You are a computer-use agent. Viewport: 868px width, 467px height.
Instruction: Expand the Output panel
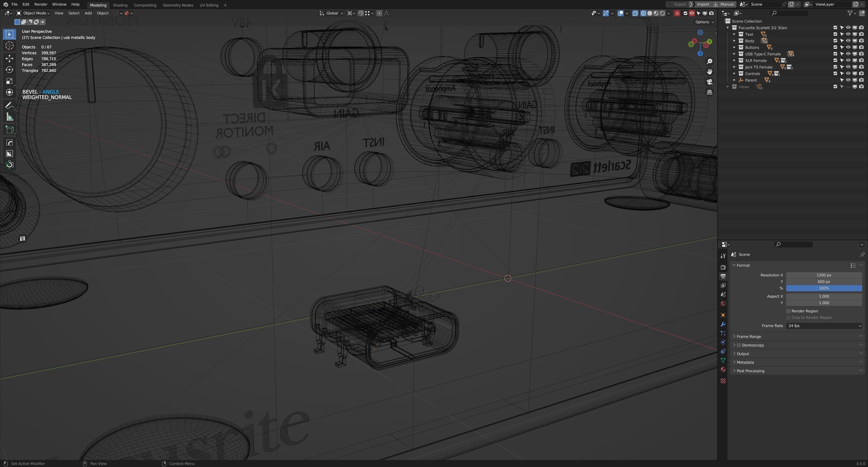pos(743,354)
